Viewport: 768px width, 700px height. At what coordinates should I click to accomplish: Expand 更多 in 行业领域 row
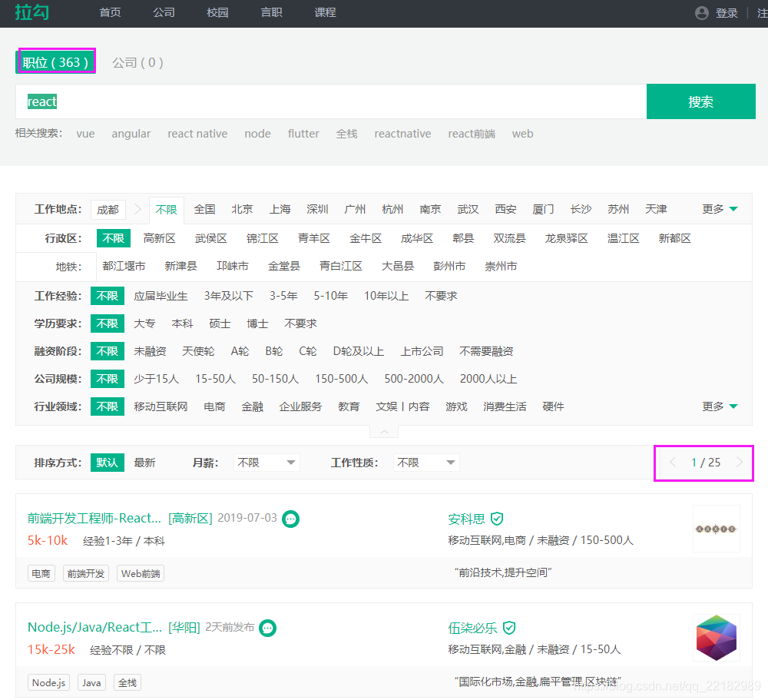tap(720, 406)
